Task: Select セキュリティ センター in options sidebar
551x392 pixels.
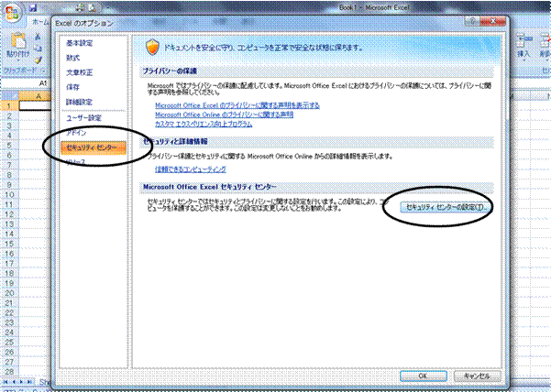Action: (94, 147)
